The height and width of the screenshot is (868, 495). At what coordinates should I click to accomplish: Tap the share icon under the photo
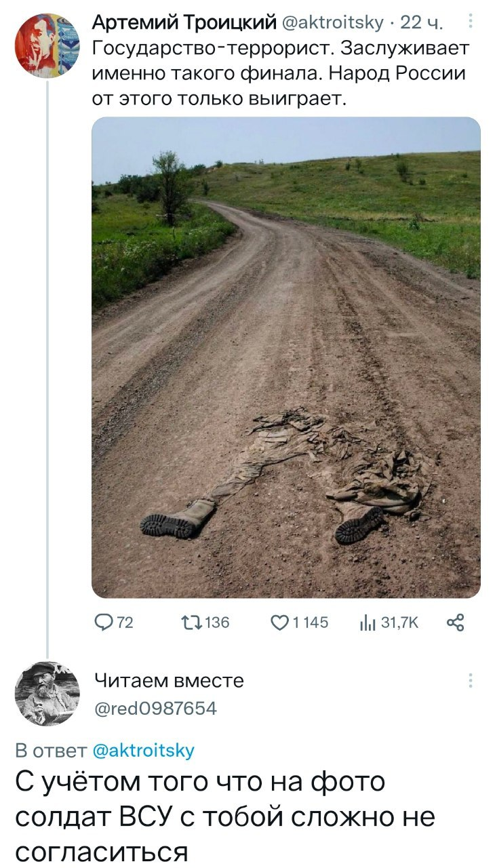click(455, 623)
